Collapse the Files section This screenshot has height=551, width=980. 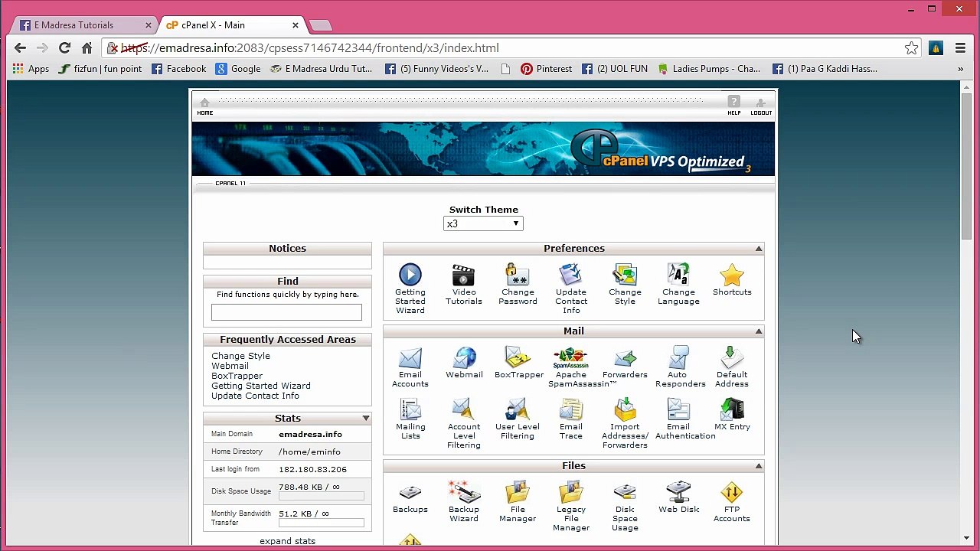coord(759,466)
